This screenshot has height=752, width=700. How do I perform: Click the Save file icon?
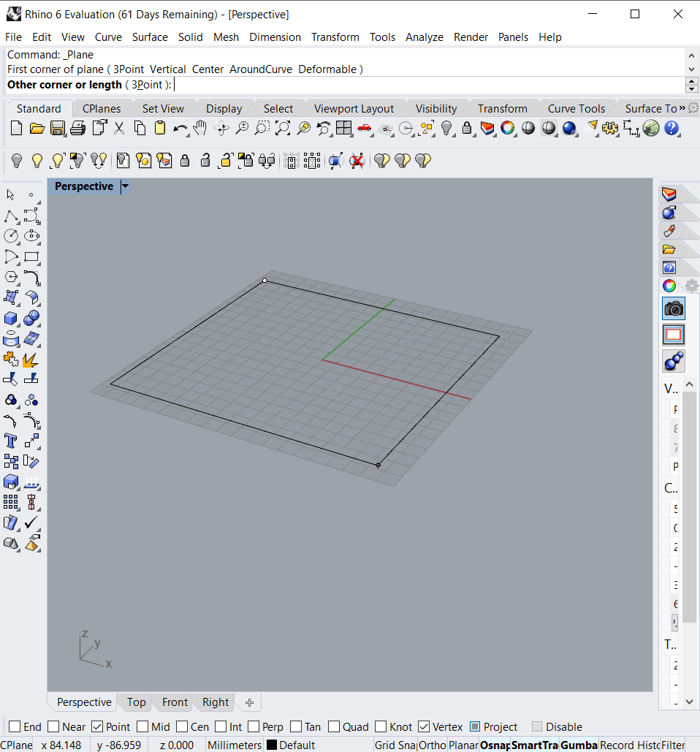click(57, 129)
